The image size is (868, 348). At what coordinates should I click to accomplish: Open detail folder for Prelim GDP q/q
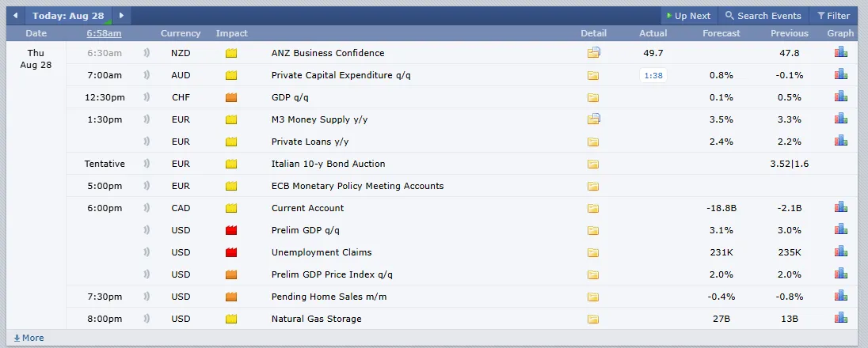coord(593,231)
